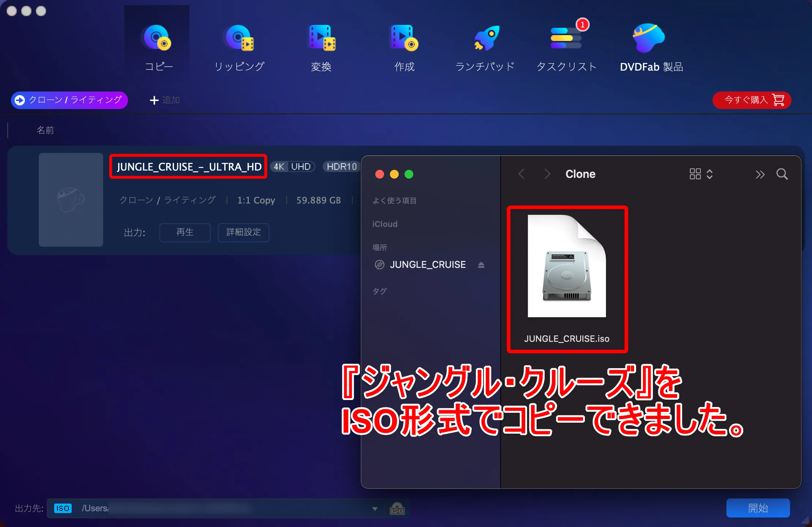812x527 pixels.
Task: Click the 4K UHD badge
Action: (x=292, y=167)
